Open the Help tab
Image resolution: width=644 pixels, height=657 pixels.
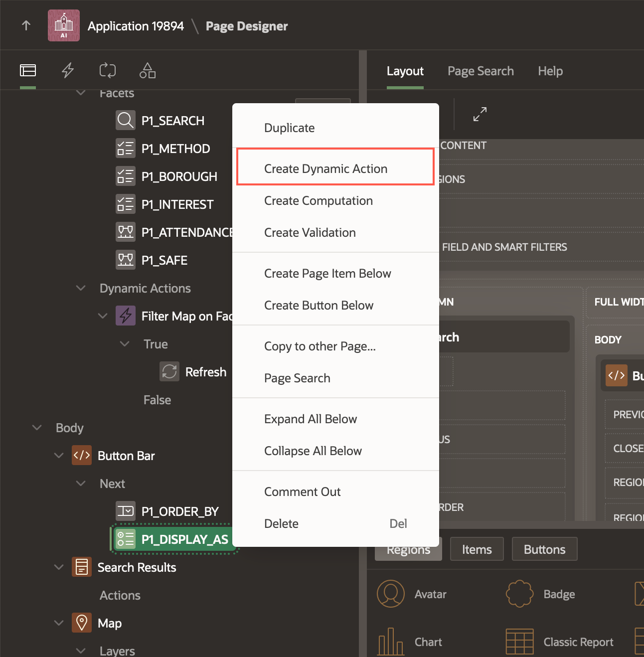click(x=550, y=71)
